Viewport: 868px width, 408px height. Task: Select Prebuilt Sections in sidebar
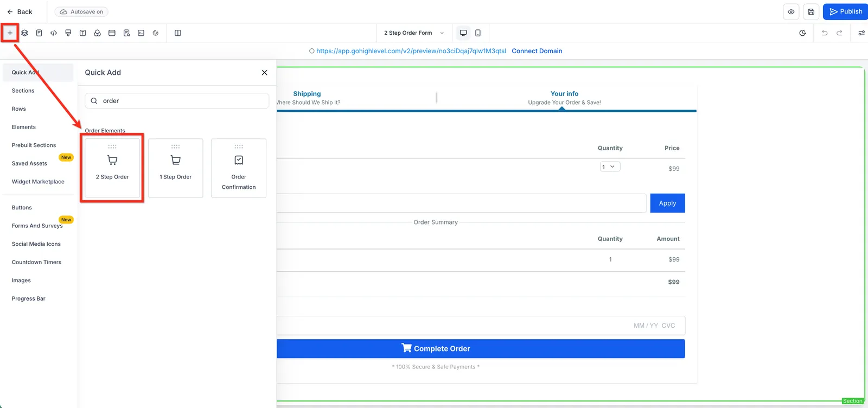click(34, 145)
